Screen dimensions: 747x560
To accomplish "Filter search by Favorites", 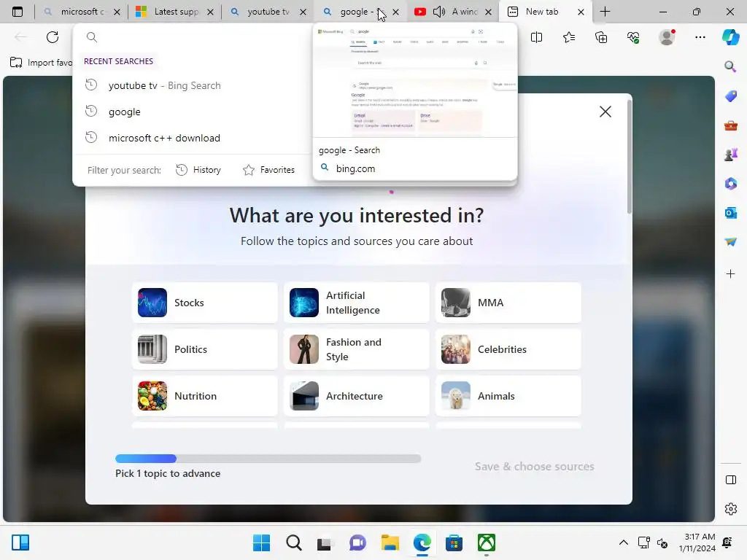I will coord(268,170).
